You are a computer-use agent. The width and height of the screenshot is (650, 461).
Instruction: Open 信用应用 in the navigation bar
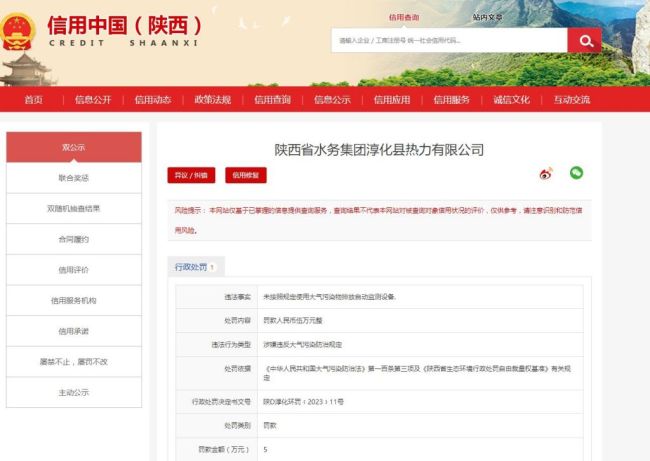click(392, 99)
